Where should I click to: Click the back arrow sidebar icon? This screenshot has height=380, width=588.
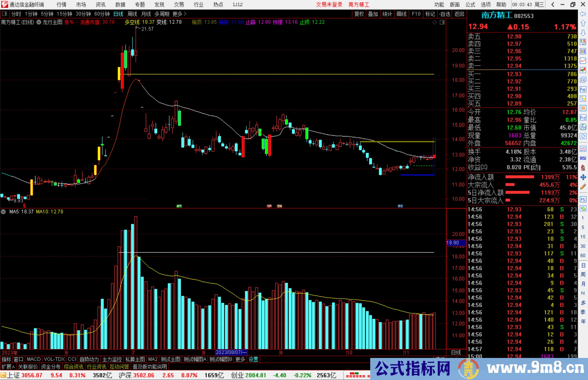click(583, 14)
